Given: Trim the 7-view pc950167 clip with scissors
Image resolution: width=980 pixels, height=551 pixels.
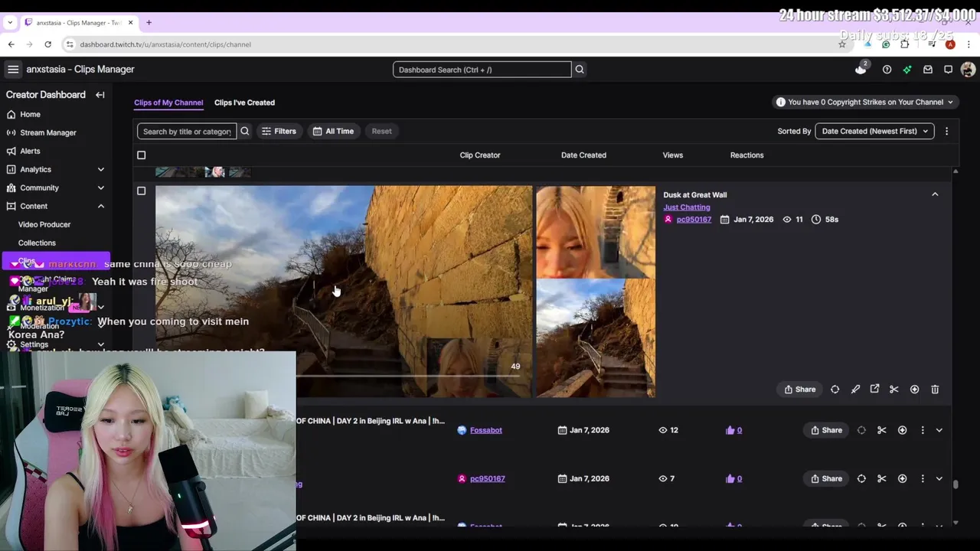Looking at the screenshot, I should click(881, 478).
